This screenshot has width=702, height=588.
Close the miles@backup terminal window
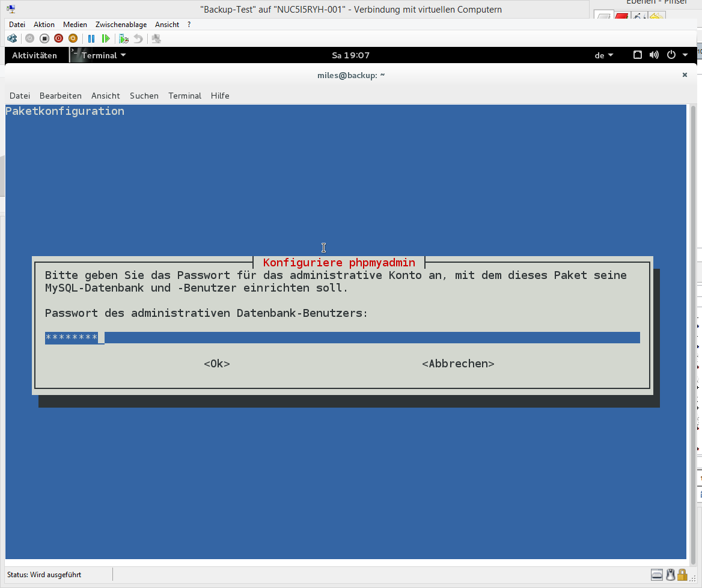point(685,75)
